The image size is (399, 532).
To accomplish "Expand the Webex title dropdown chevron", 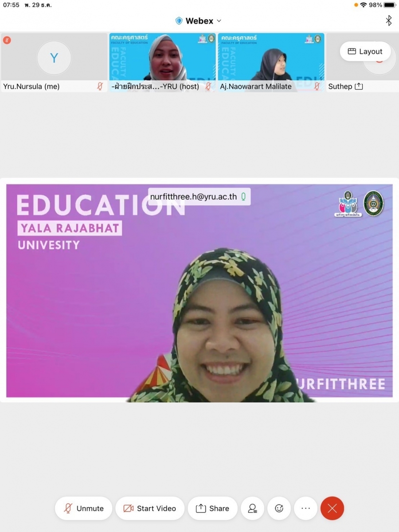I will (219, 21).
